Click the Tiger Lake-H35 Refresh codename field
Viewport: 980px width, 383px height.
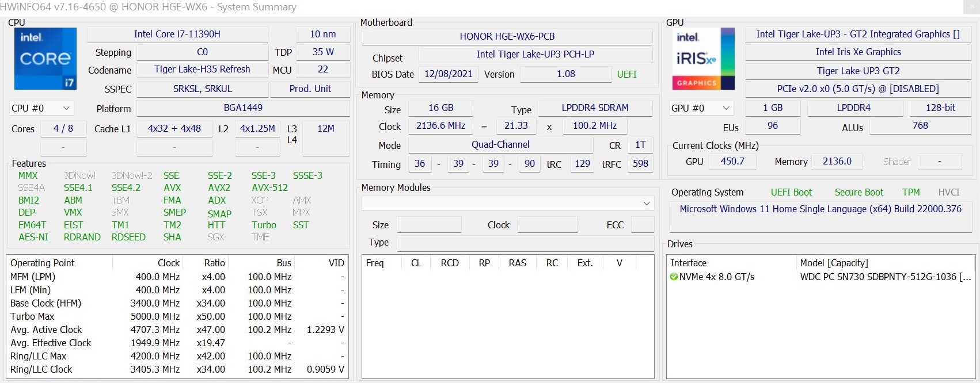click(x=202, y=70)
